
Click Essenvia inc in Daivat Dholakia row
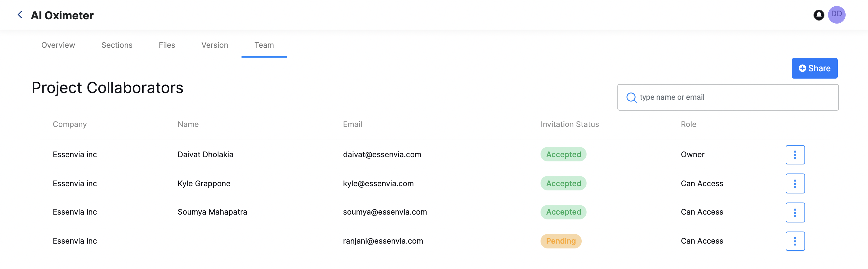tap(75, 154)
